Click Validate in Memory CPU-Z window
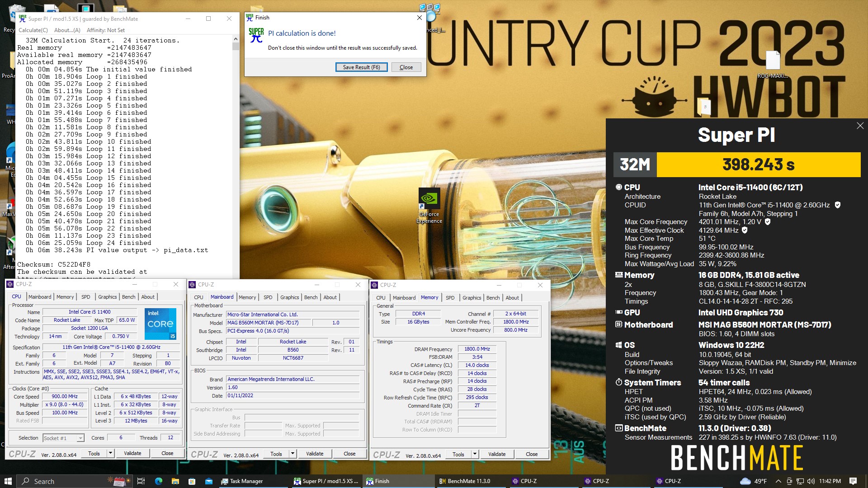Screen dimensions: 868x488 [x=497, y=454]
